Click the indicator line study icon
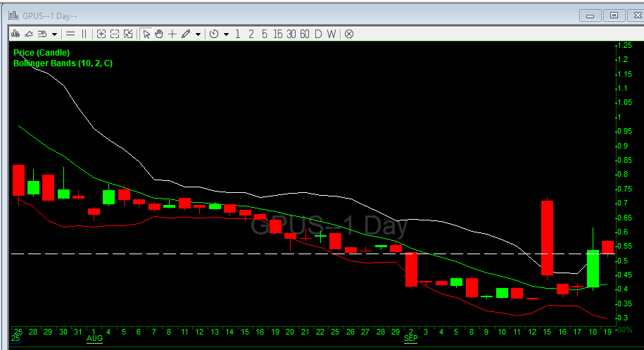The height and width of the screenshot is (350, 644). coord(29,33)
